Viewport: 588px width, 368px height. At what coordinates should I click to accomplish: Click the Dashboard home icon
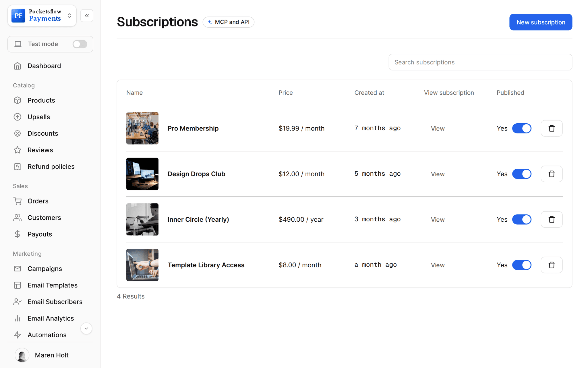pos(18,66)
